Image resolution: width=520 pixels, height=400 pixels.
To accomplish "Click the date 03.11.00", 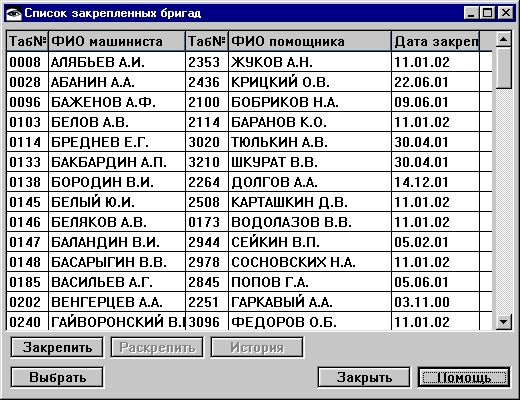I will (x=422, y=302).
